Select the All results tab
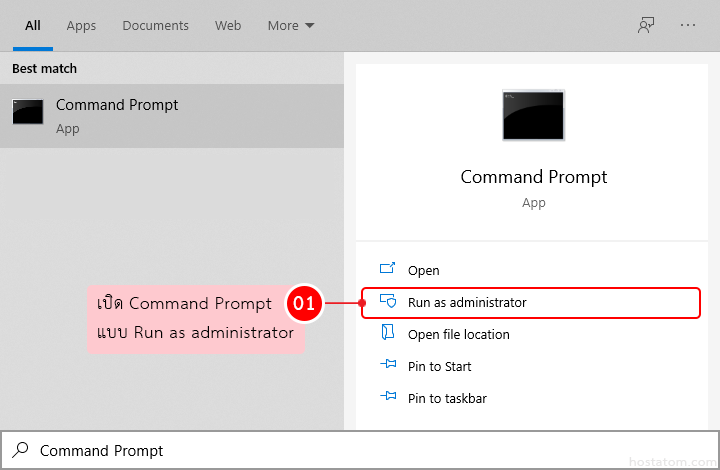The height and width of the screenshot is (470, 720). (33, 25)
